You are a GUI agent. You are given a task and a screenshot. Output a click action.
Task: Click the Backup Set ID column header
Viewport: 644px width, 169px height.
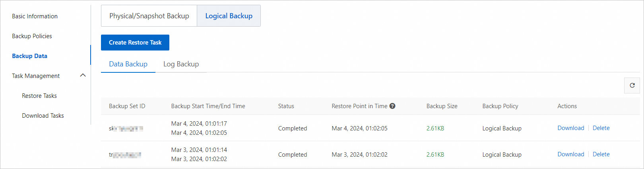[x=127, y=106]
